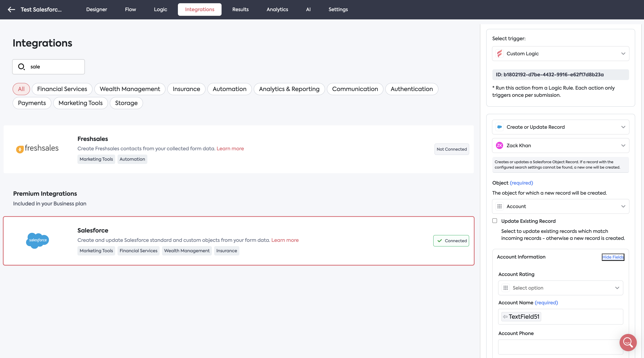Open the Account Rating select option dropdown
The height and width of the screenshot is (358, 644).
coord(560,288)
